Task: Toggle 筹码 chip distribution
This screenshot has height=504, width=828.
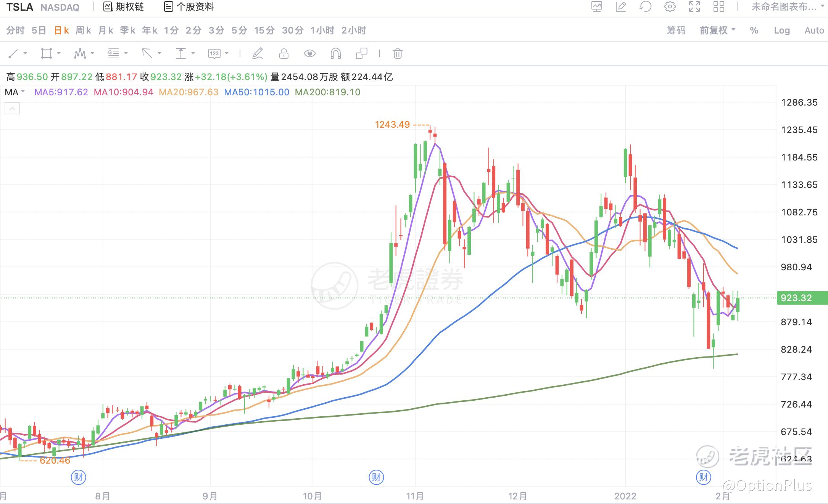Action: click(676, 30)
